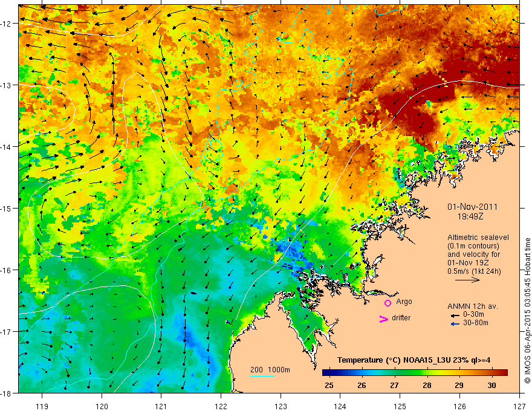
Task: Click the time text 19:49Z
Action: click(470, 216)
